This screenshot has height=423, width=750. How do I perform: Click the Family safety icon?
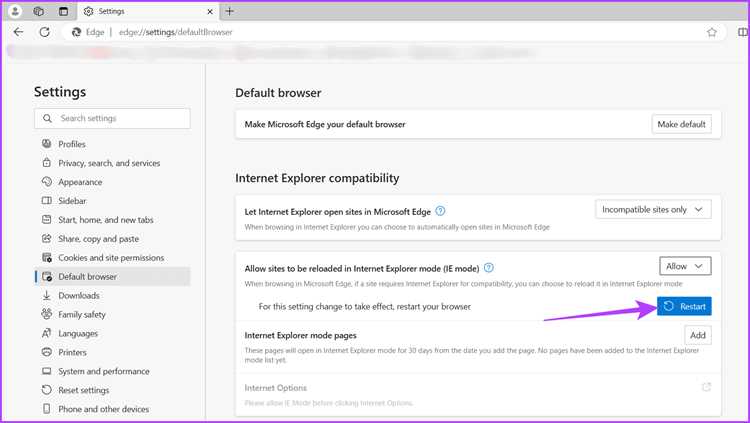(x=46, y=314)
